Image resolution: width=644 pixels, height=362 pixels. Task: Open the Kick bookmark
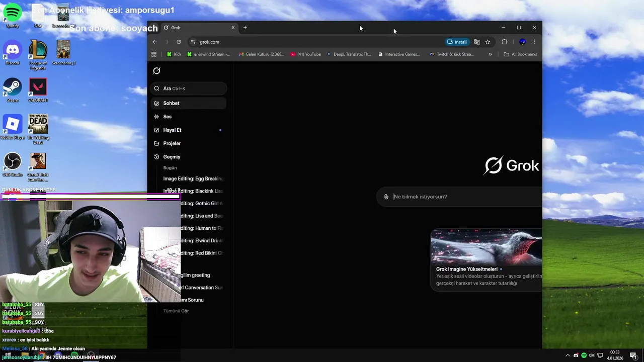[174, 54]
